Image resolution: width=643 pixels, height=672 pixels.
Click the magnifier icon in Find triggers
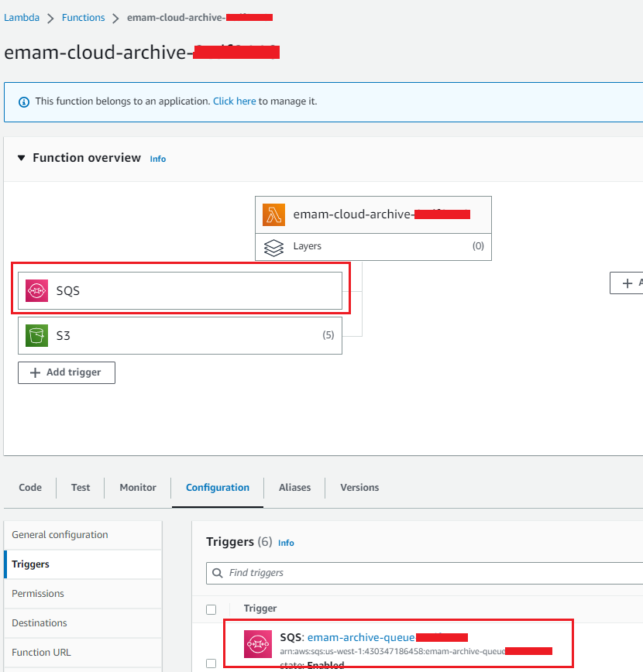coord(218,573)
